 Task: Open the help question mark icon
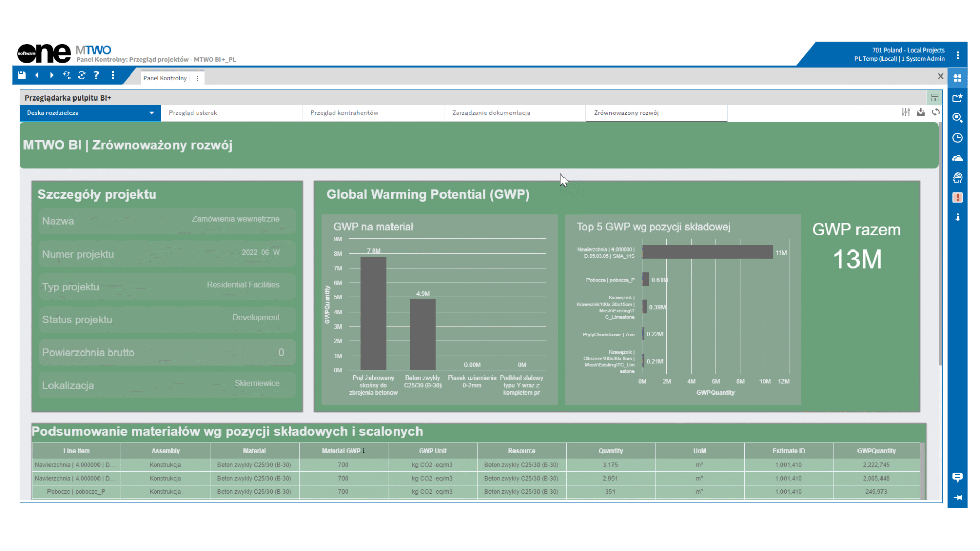tap(96, 76)
